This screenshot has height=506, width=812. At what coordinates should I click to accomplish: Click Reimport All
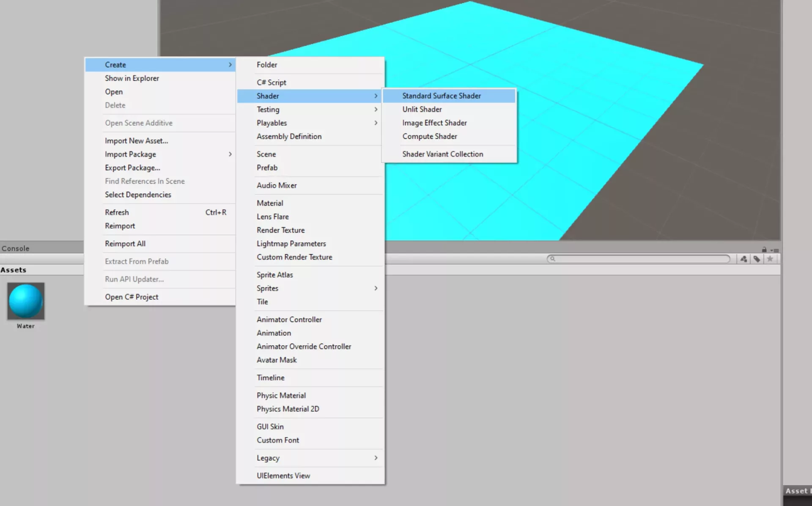[x=160, y=244]
